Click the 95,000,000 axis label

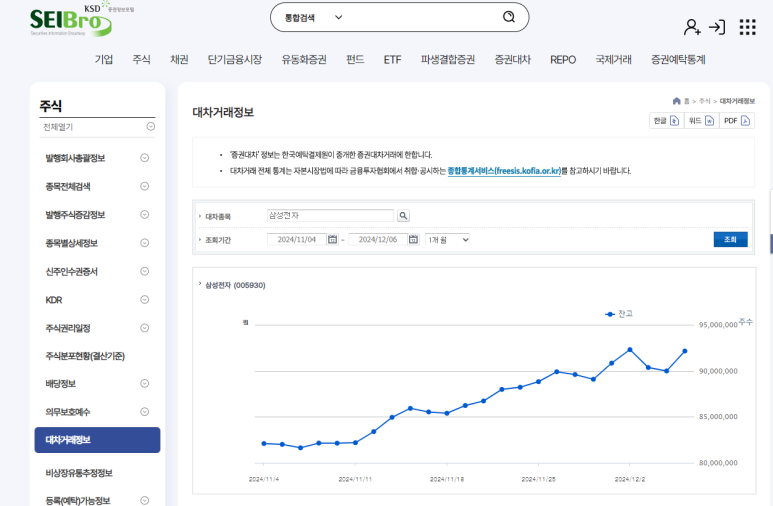pos(718,325)
